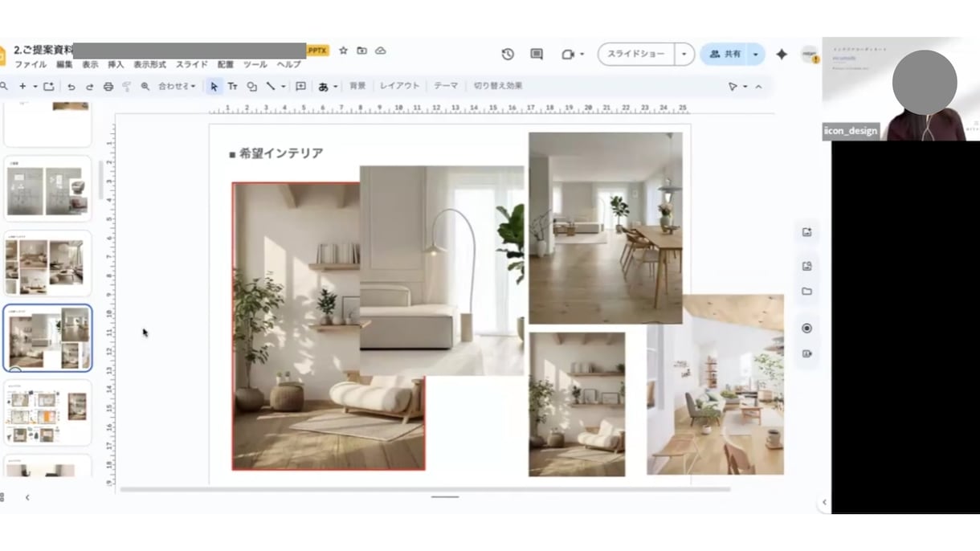
Task: Click the move-to-folder icon beside the title
Action: (x=361, y=51)
